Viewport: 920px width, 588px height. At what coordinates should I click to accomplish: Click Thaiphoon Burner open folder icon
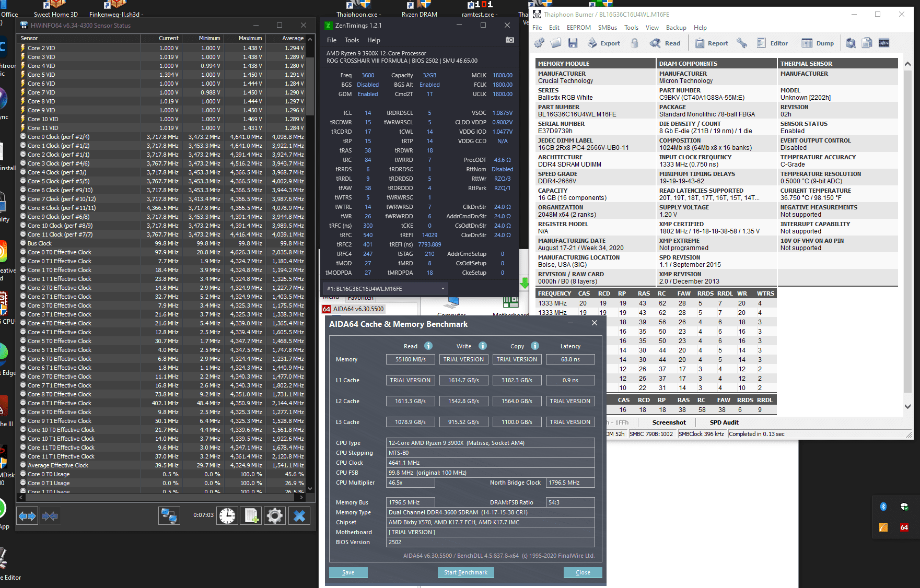(556, 43)
